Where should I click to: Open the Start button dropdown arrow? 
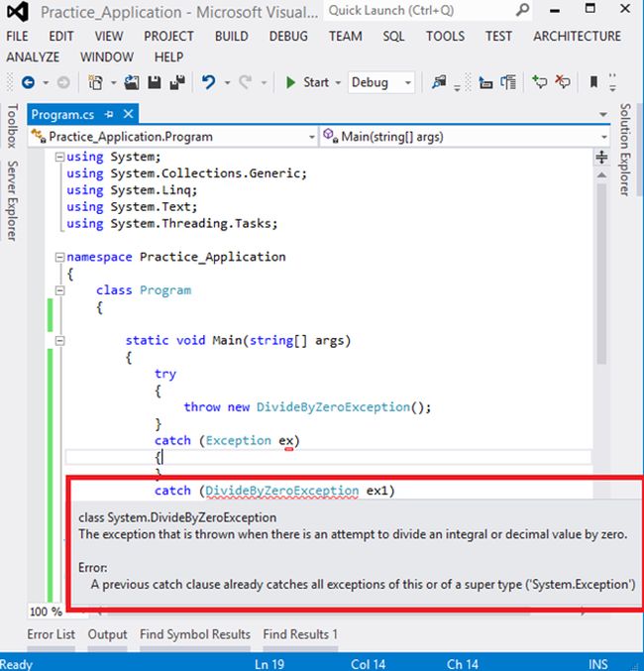338,82
